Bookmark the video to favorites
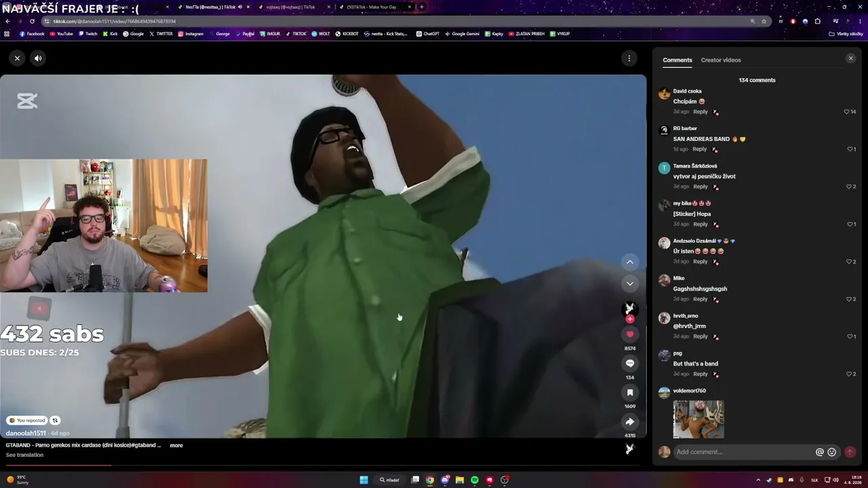This screenshot has height=488, width=868. tap(630, 392)
